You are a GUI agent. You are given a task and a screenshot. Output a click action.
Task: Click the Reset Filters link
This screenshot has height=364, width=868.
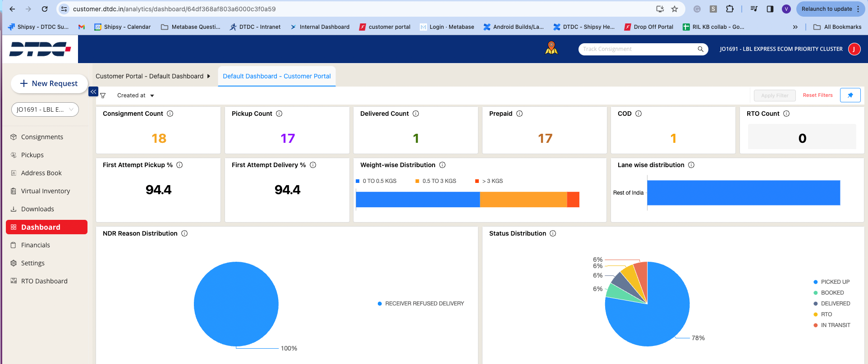[817, 95]
